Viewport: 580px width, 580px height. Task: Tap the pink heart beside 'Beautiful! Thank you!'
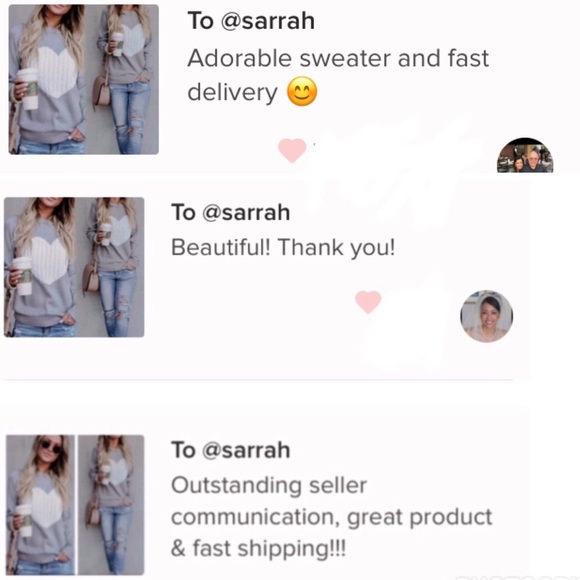[x=368, y=302]
